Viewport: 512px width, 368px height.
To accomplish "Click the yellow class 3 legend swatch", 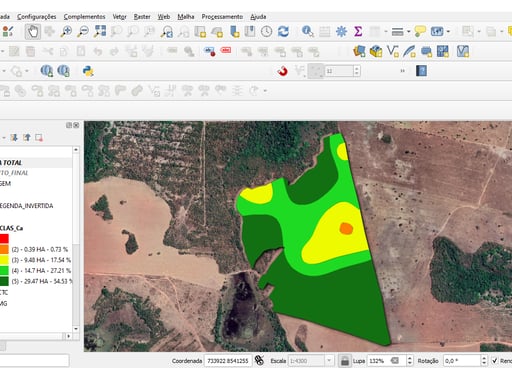I will click(x=4, y=260).
